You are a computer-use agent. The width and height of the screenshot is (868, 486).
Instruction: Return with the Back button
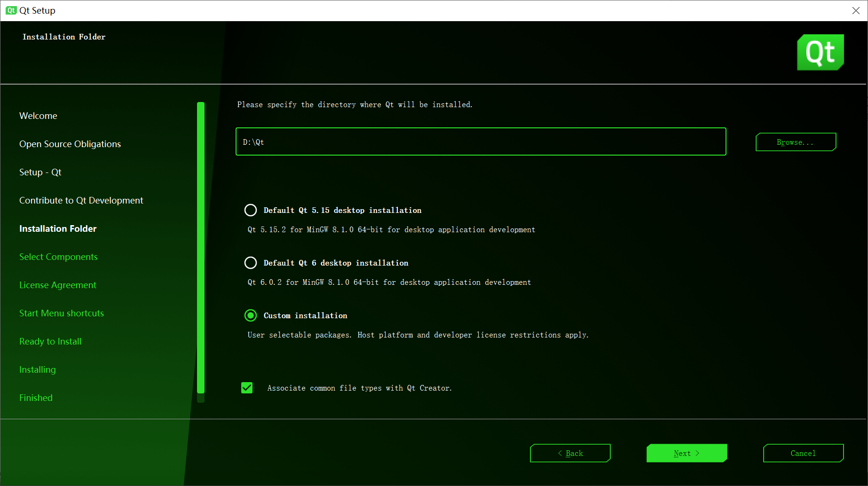coord(570,453)
